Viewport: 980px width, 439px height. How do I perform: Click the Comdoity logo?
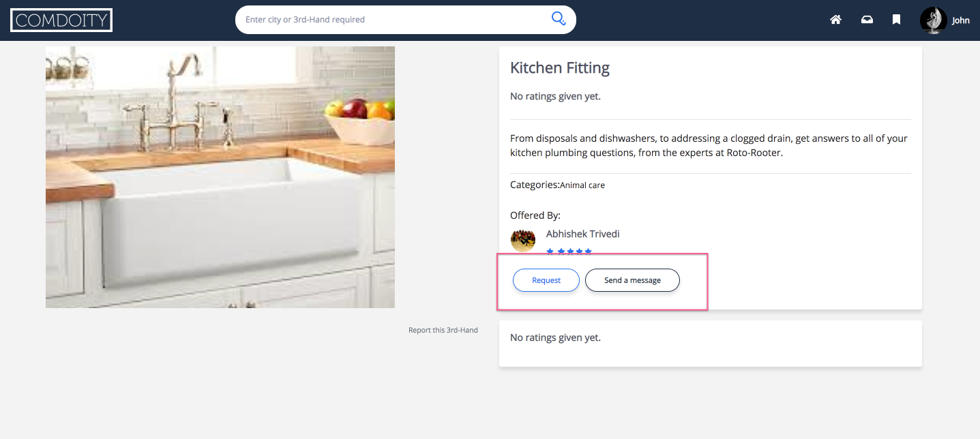coord(61,20)
